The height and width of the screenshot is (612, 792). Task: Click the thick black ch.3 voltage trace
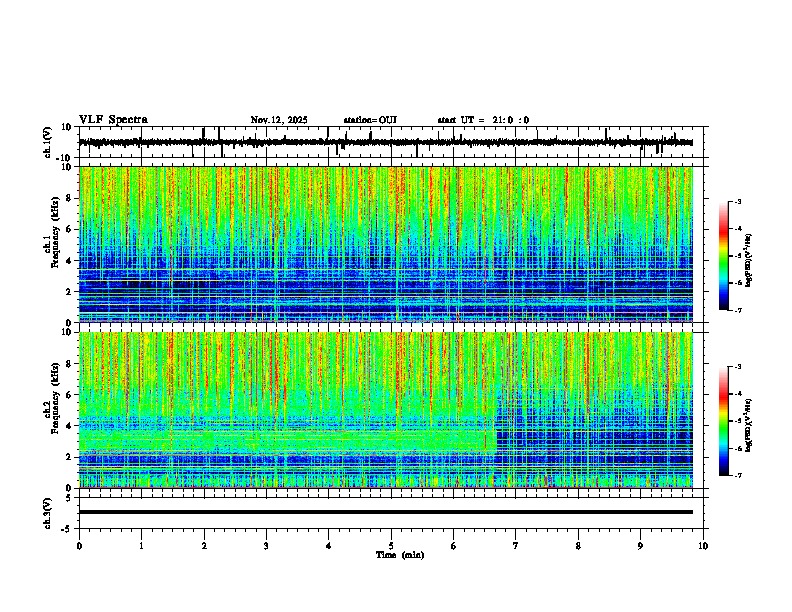(x=386, y=512)
